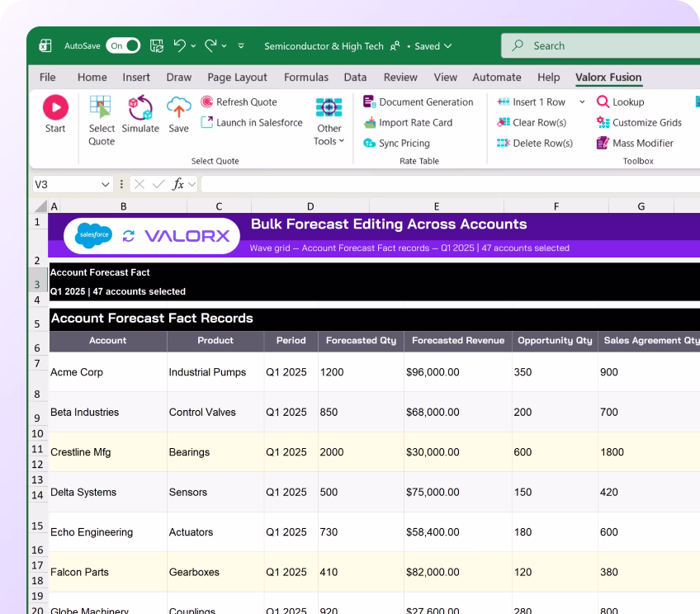Switch to the Draw tab
Viewport: 700px width, 614px height.
[179, 78]
